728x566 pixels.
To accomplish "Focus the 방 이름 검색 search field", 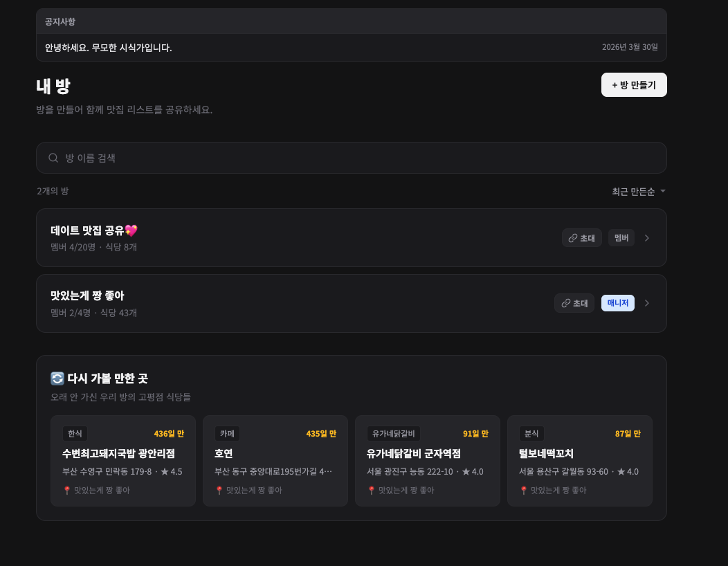I will pyautogui.click(x=352, y=158).
